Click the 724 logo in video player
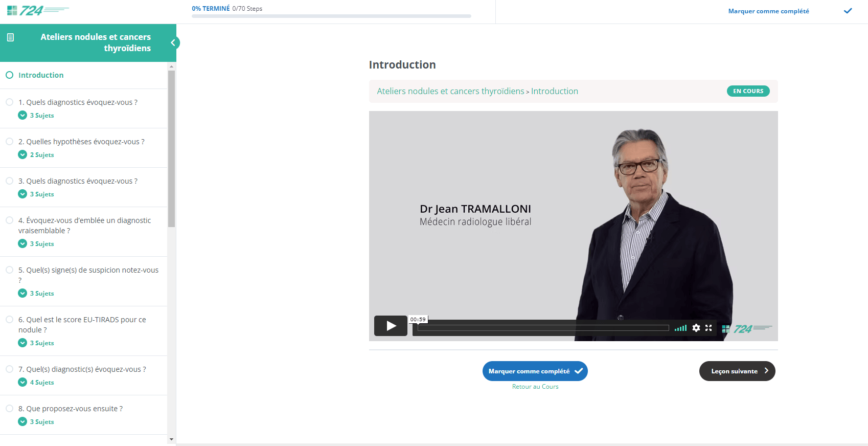 pos(747,329)
